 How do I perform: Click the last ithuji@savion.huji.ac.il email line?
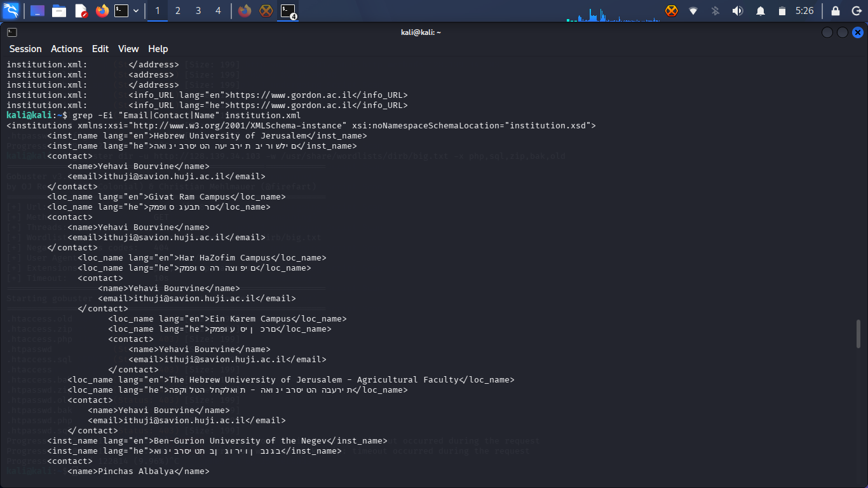[x=187, y=421]
